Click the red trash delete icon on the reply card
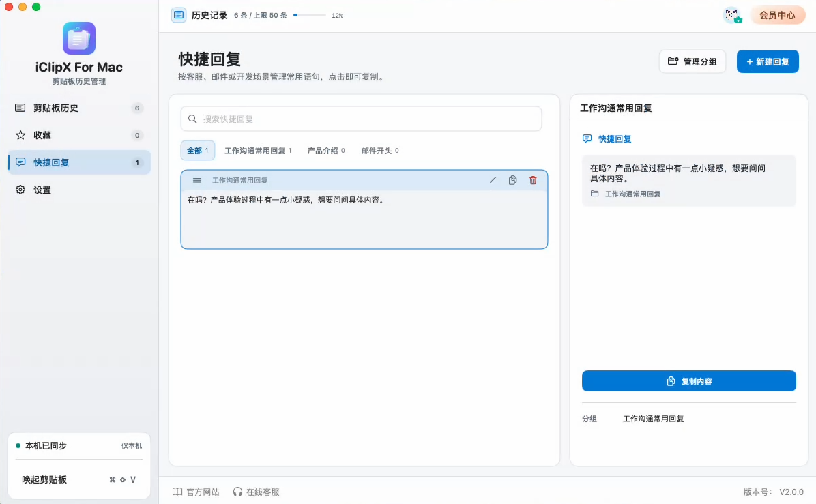The width and height of the screenshot is (816, 504). coord(533,180)
